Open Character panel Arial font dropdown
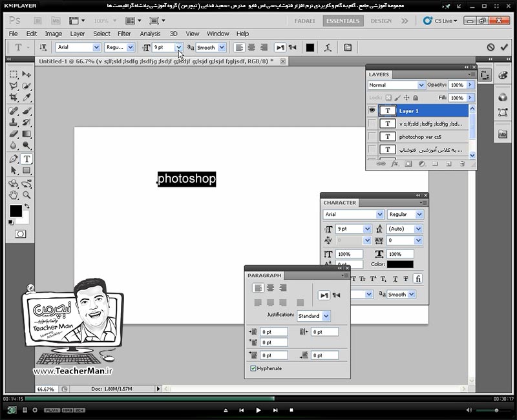The width and height of the screenshot is (517, 420). (380, 215)
